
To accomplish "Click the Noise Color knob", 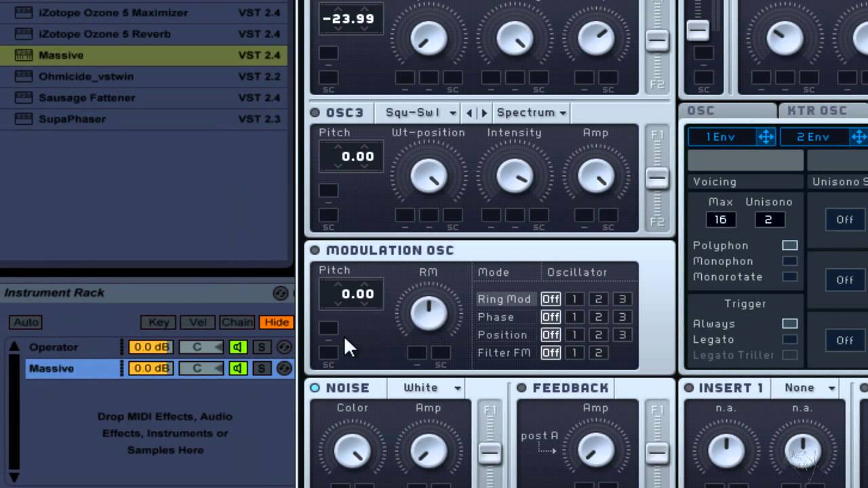I will click(353, 451).
